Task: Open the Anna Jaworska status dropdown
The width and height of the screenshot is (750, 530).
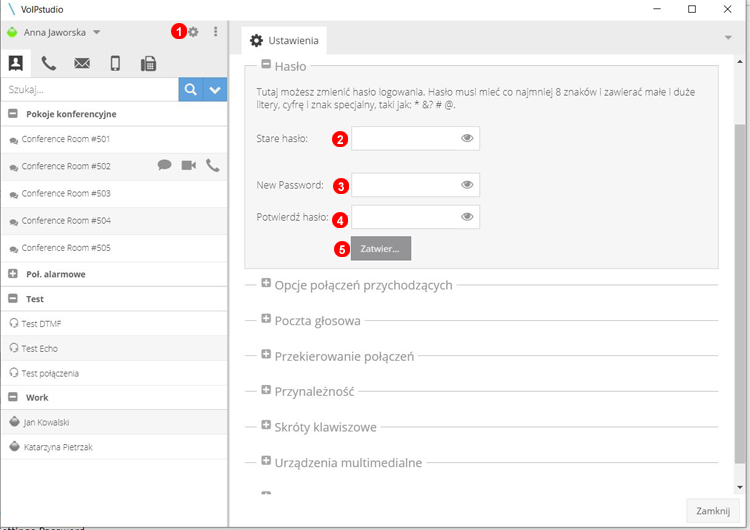Action: [97, 32]
